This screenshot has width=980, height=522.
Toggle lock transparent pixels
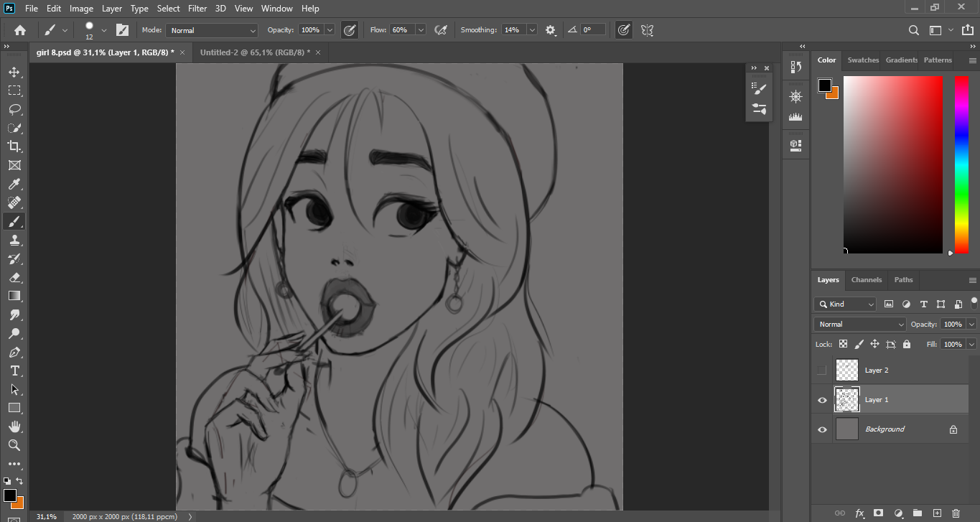843,345
